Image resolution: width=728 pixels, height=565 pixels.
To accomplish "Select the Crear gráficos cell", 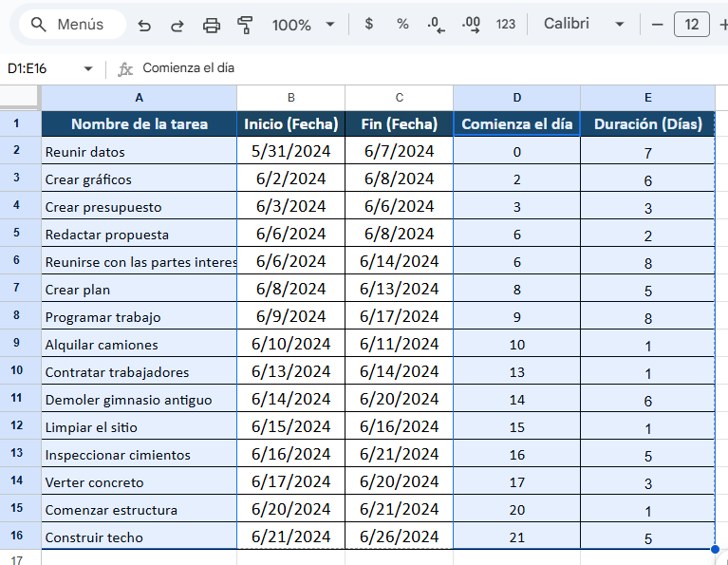I will pyautogui.click(x=139, y=178).
